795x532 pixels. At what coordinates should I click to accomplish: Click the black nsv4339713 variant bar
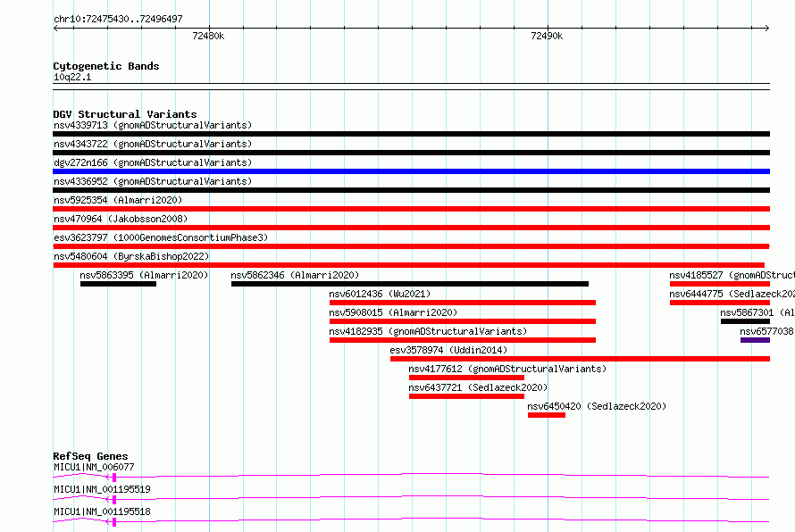[411, 134]
